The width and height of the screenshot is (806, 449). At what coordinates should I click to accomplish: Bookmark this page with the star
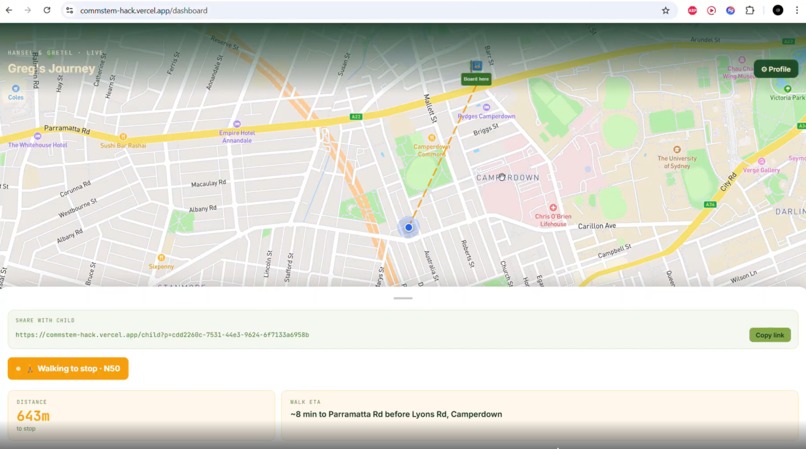(666, 10)
